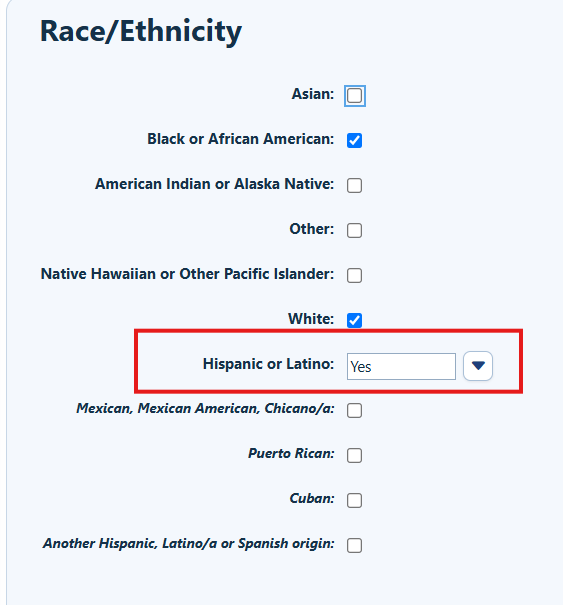Click the "American Indian or Alaska Native:" label
563x605 pixels.
coord(215,184)
